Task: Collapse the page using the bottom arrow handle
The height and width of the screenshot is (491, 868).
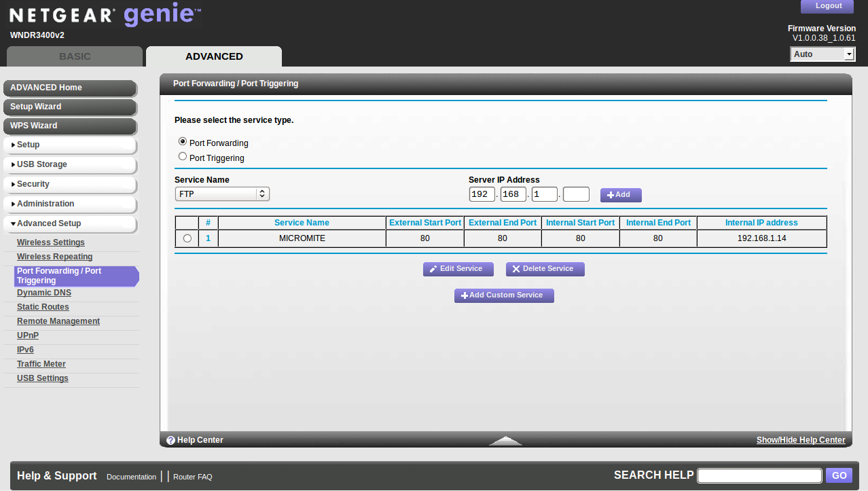Action: 505,440
